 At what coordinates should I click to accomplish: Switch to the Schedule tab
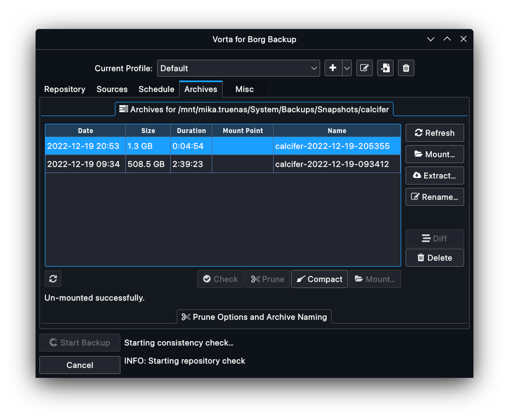pyautogui.click(x=156, y=89)
